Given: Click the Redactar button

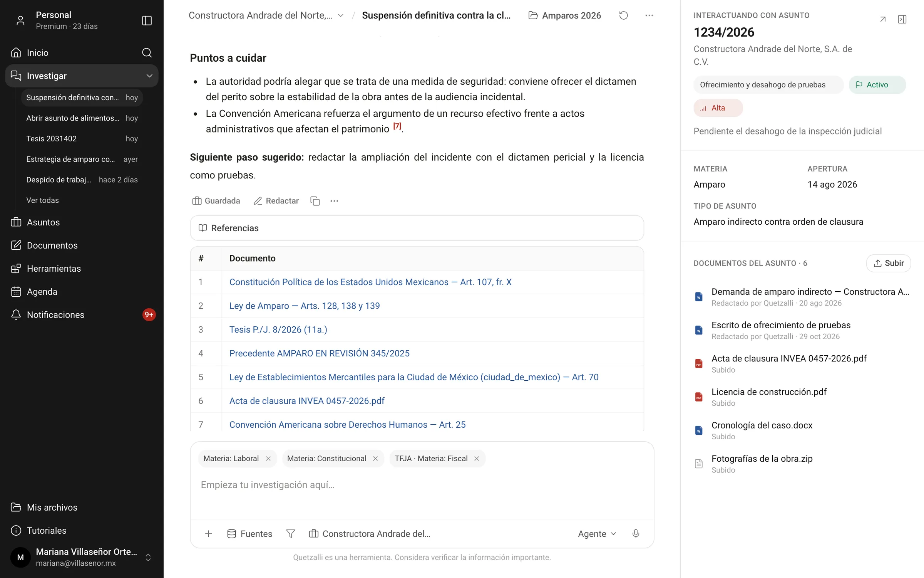Looking at the screenshot, I should point(276,201).
